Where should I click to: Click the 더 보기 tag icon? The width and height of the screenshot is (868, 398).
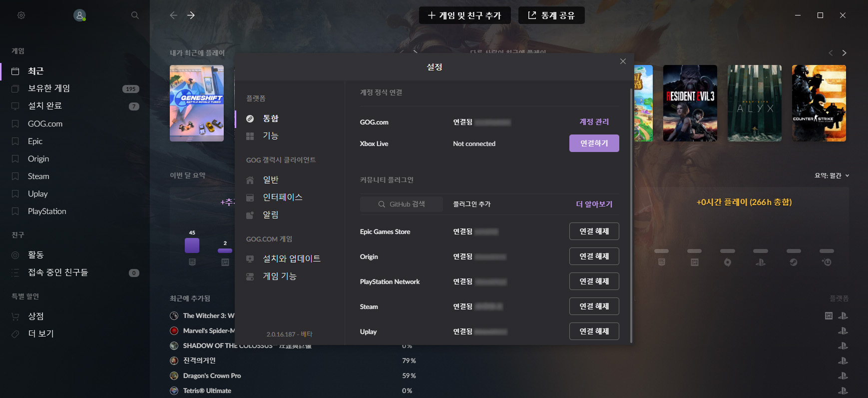point(15,334)
